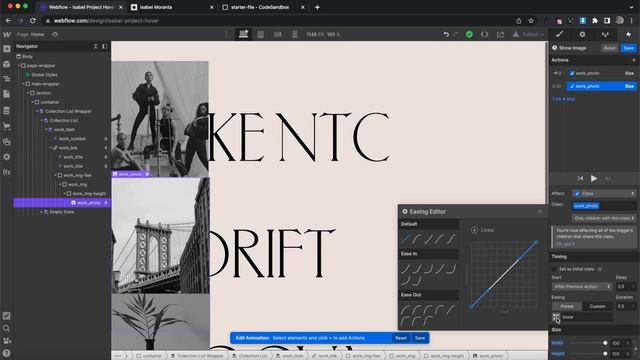Open the Webflow logo menu
Screen dimensions: 640x360
[7, 35]
